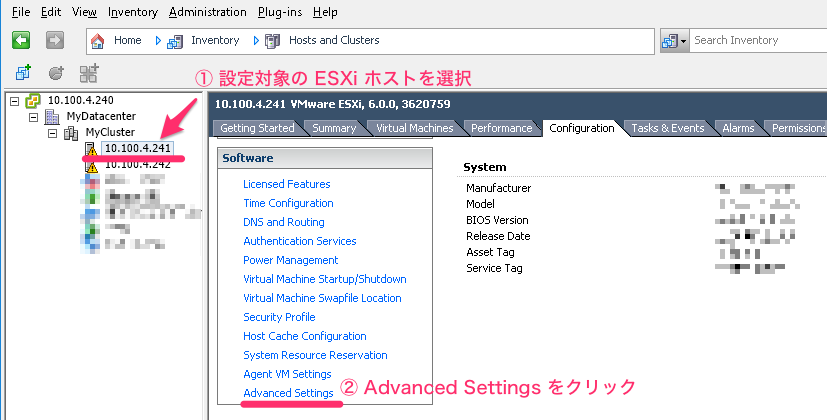This screenshot has width=827, height=420.
Task: Select MyCluster in the inventory tree
Action: (x=110, y=132)
